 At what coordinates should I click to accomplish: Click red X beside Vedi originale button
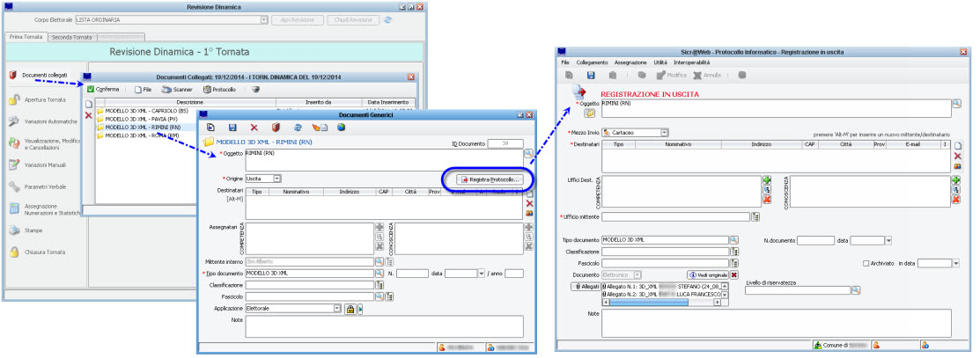[734, 275]
